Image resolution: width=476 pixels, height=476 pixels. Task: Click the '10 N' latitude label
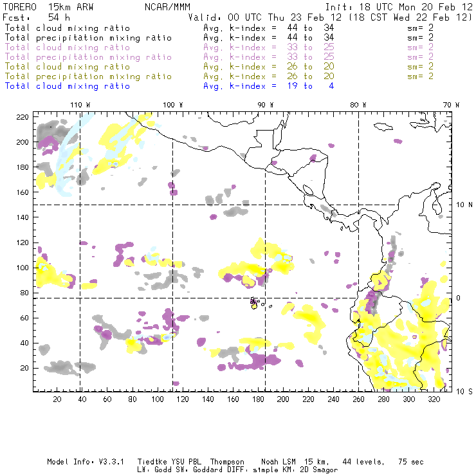coord(464,205)
